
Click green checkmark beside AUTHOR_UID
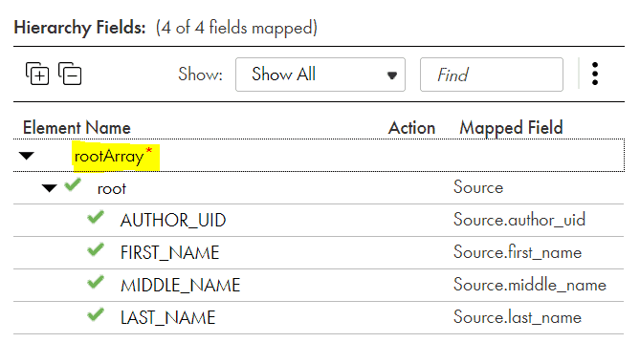(x=96, y=217)
